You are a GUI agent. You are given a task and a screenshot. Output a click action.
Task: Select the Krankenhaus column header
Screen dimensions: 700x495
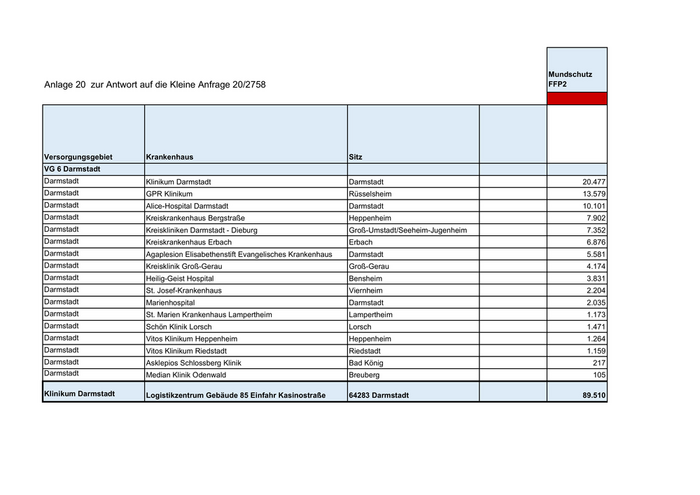tap(169, 158)
